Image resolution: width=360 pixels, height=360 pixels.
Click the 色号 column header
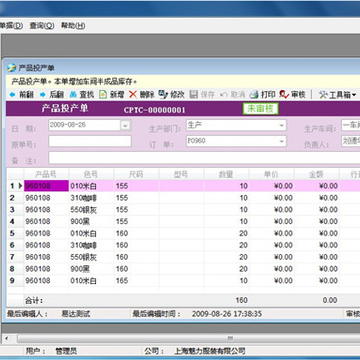click(91, 174)
